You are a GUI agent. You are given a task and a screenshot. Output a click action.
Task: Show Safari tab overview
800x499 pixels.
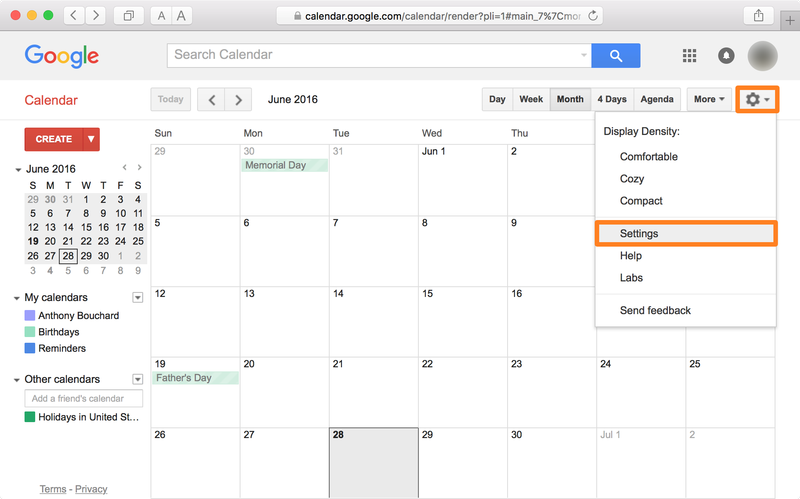tap(129, 15)
